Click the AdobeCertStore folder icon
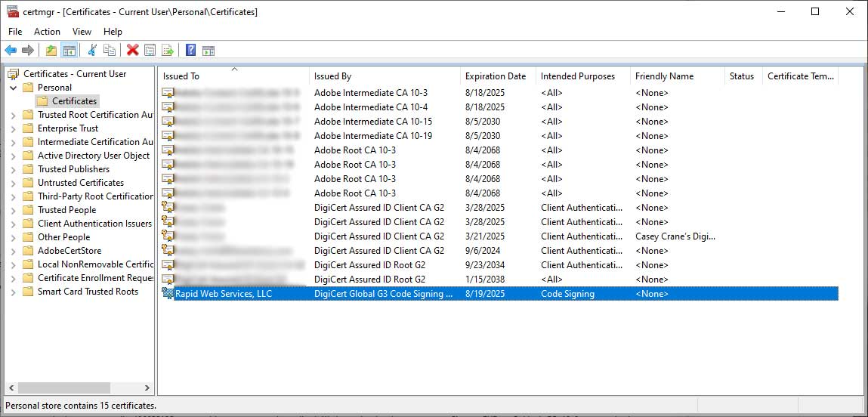This screenshot has height=417, width=868. click(28, 251)
